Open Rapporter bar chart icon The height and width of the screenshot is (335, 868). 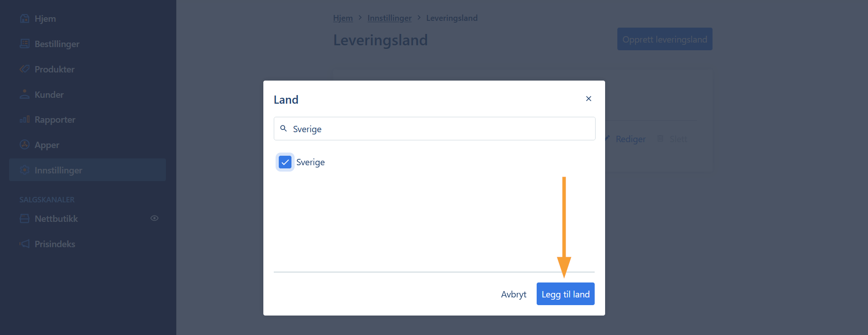[24, 120]
